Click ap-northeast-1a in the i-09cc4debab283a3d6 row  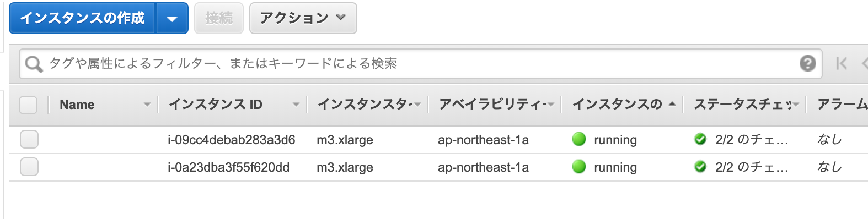pos(483,140)
